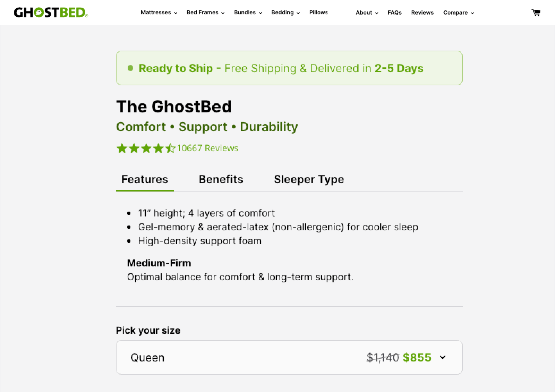Open the Bundles dropdown menu

(248, 12)
